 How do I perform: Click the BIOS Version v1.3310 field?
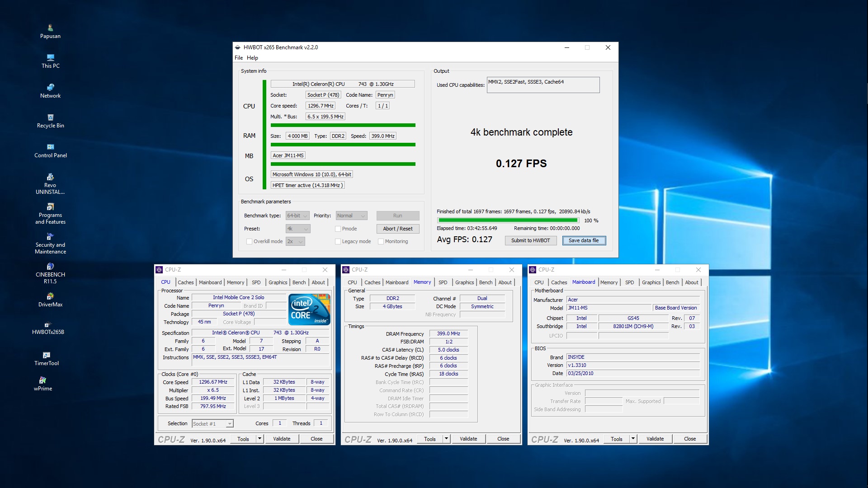(633, 366)
